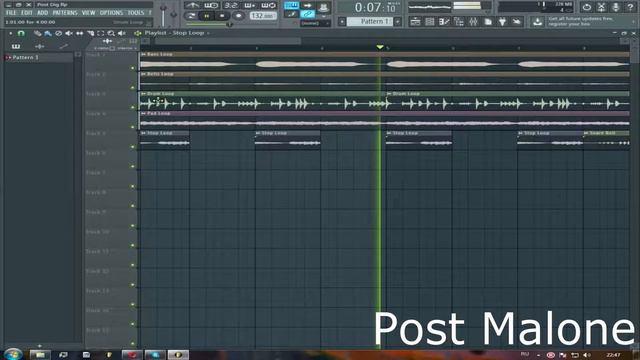Toggle the metronome button
Viewport: 640px width, 360px height.
click(192, 5)
